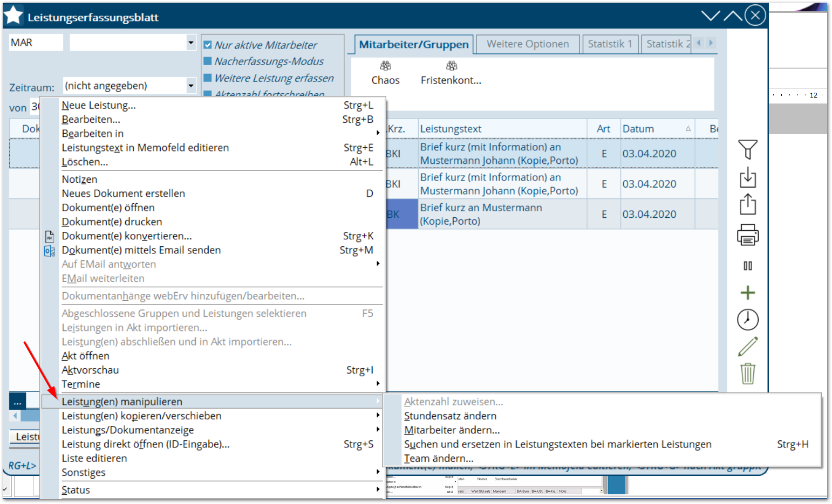The height and width of the screenshot is (504, 832).
Task: Enable Weitere Leistung erfassen checkbox
Action: (208, 78)
